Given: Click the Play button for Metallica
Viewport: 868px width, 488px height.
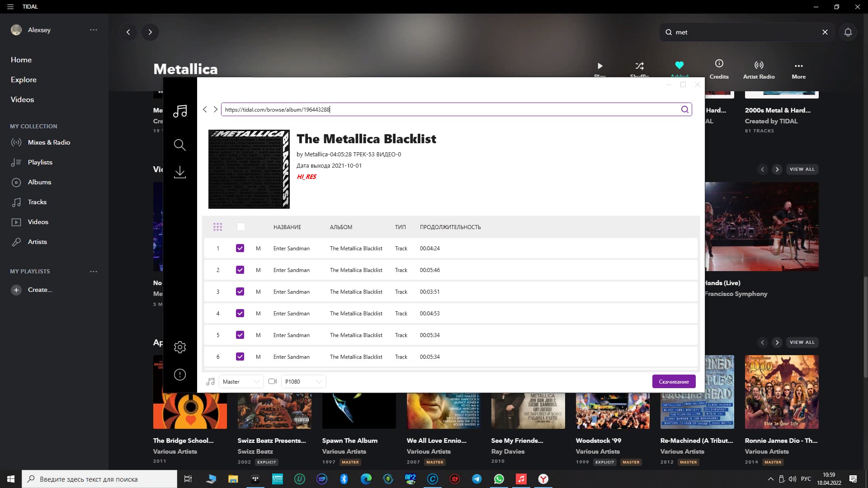Looking at the screenshot, I should coord(600,66).
